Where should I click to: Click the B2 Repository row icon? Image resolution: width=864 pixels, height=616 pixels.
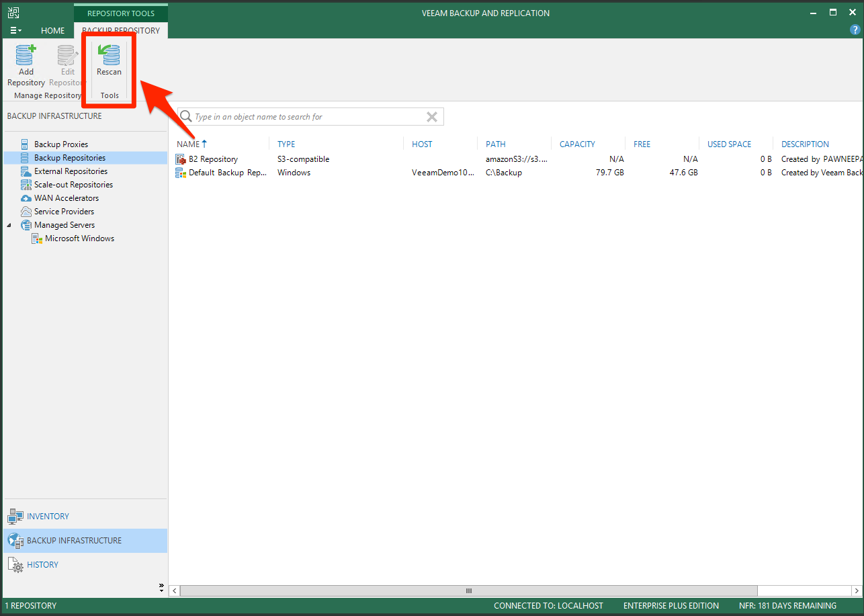pos(180,159)
